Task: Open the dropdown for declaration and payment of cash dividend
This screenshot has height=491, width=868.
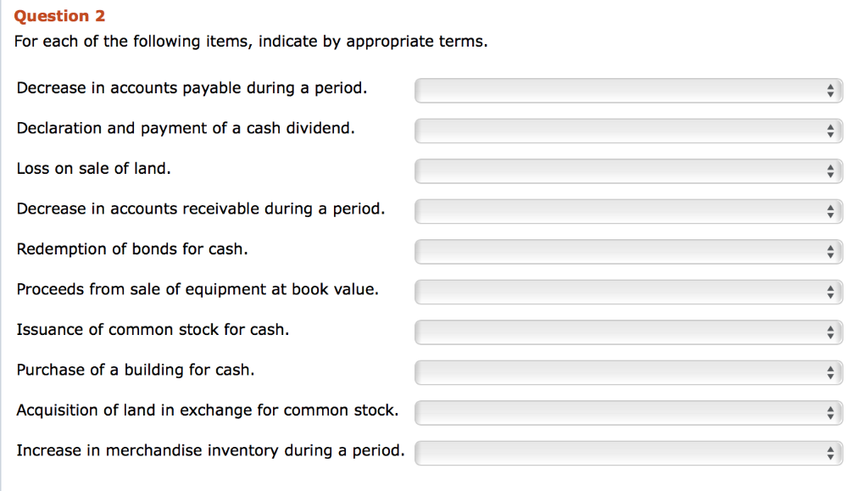Action: click(627, 131)
